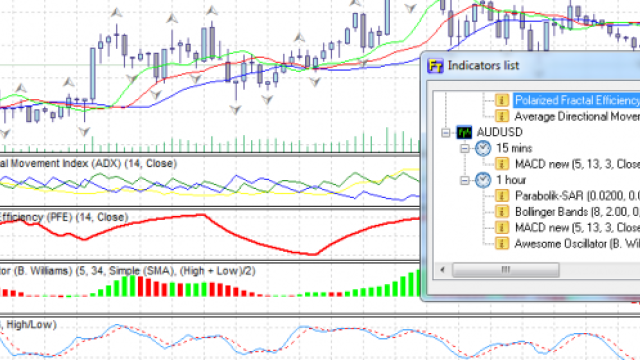
Task: Click the Bollinger Bands indicator icon
Action: (502, 212)
